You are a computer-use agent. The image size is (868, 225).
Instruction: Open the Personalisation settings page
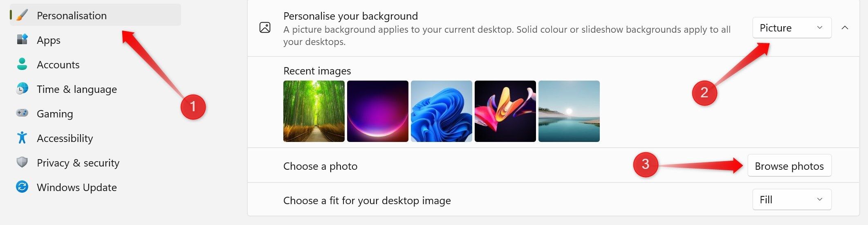[x=72, y=16]
